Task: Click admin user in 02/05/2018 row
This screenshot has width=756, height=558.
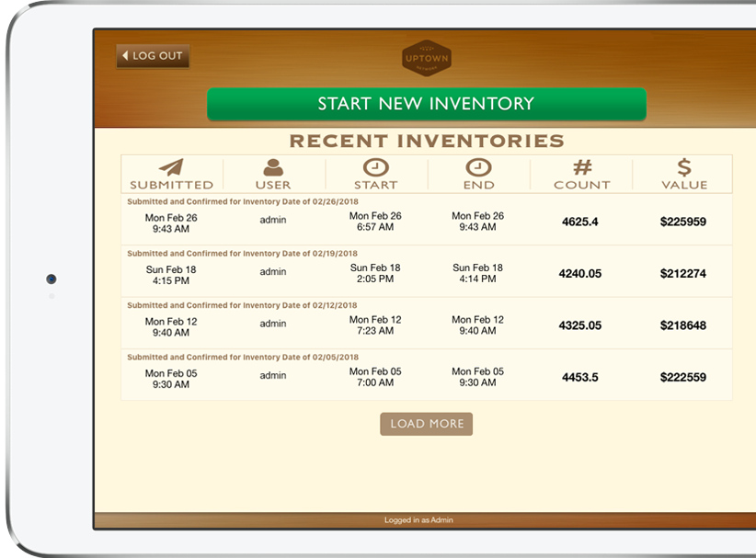Action: (273, 375)
